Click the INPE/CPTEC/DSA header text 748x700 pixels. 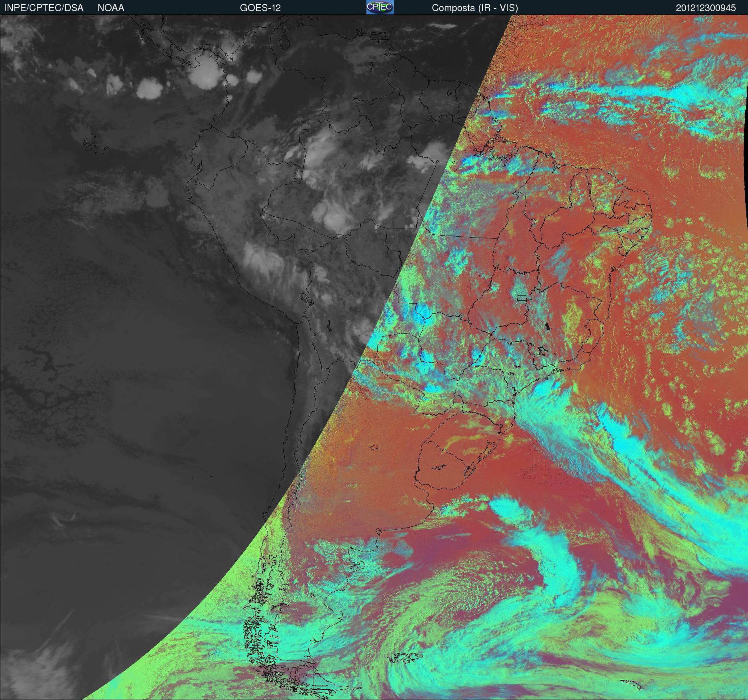[44, 8]
